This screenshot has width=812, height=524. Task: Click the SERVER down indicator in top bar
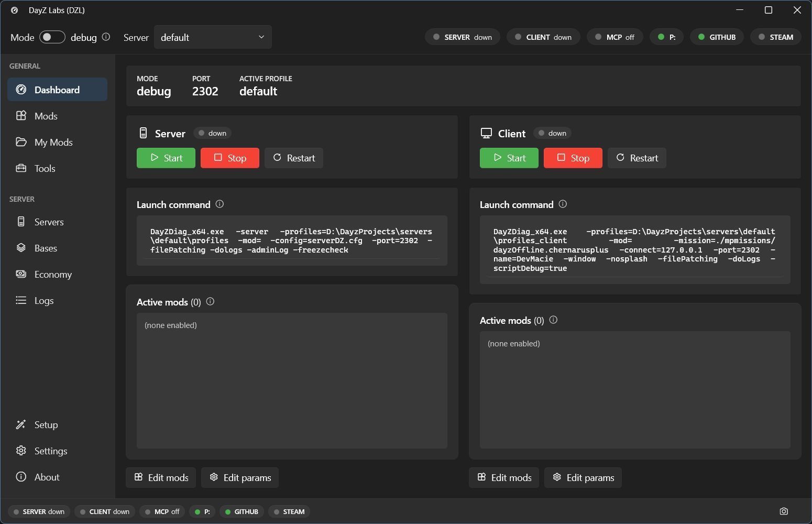tap(463, 37)
